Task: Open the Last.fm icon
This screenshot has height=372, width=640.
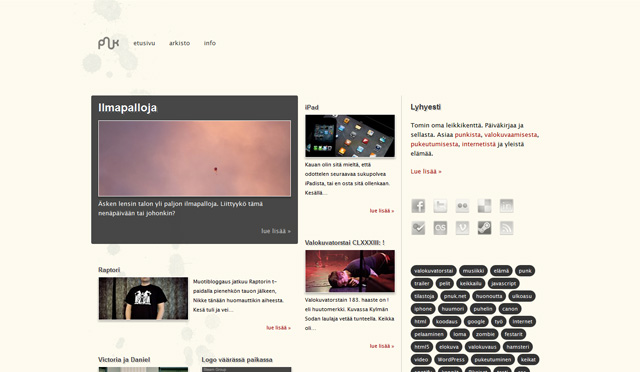Action: click(440, 228)
